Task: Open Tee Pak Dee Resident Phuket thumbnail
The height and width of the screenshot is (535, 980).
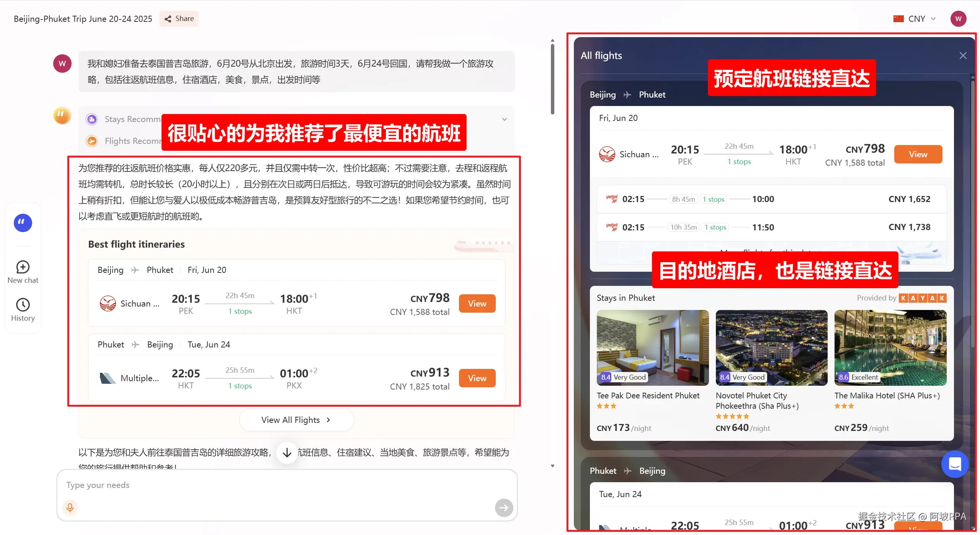Action: (x=652, y=347)
